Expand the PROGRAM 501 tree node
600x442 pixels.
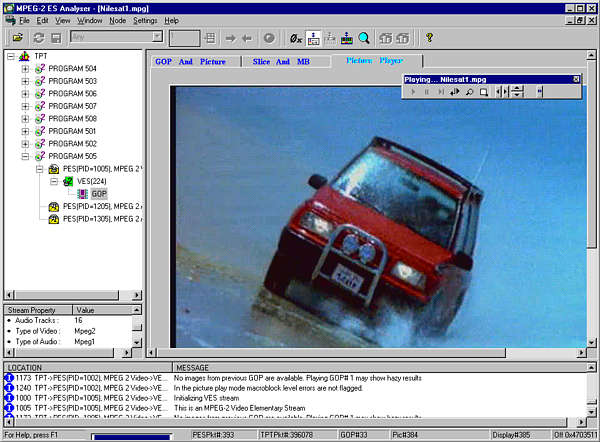(25, 131)
